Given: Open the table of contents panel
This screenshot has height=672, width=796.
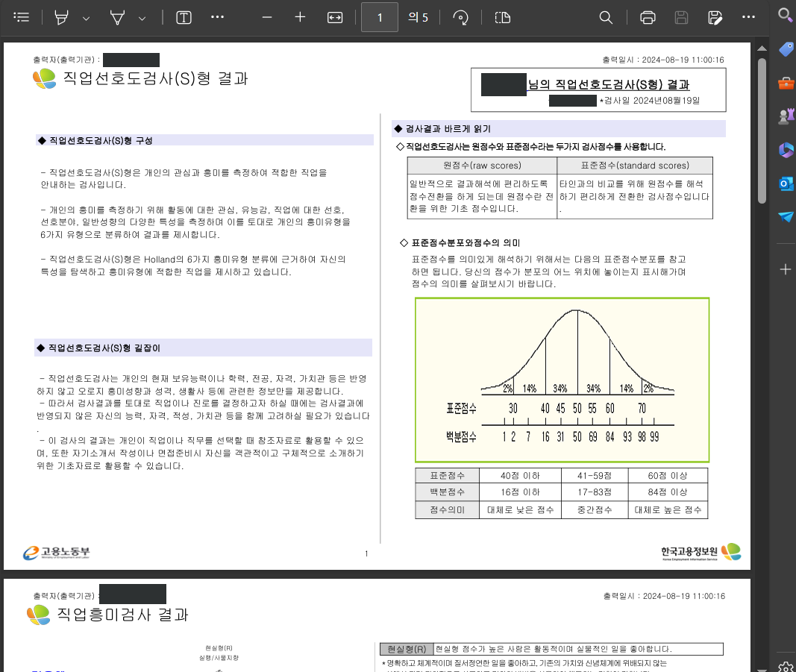Looking at the screenshot, I should tap(22, 17).
